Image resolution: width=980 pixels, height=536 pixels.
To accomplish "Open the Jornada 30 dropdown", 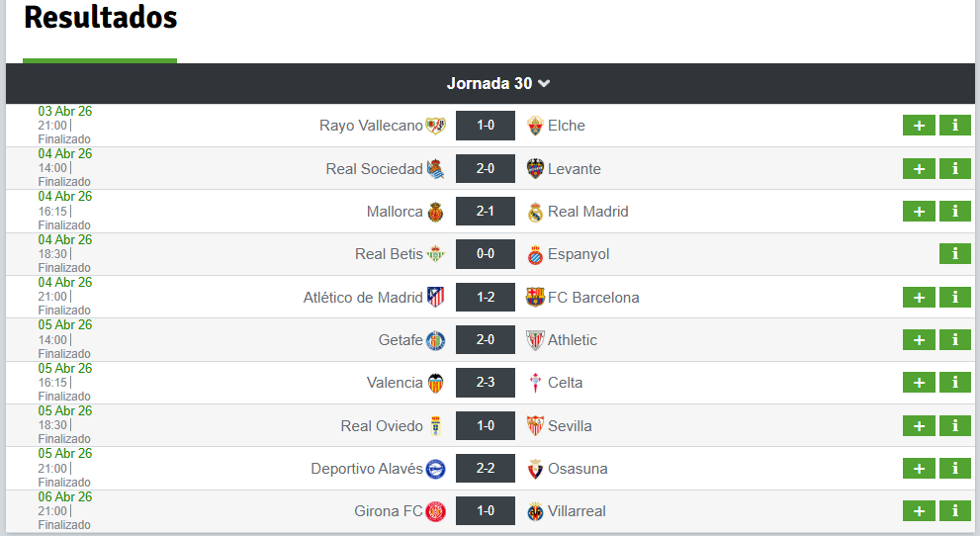I will tap(498, 84).
